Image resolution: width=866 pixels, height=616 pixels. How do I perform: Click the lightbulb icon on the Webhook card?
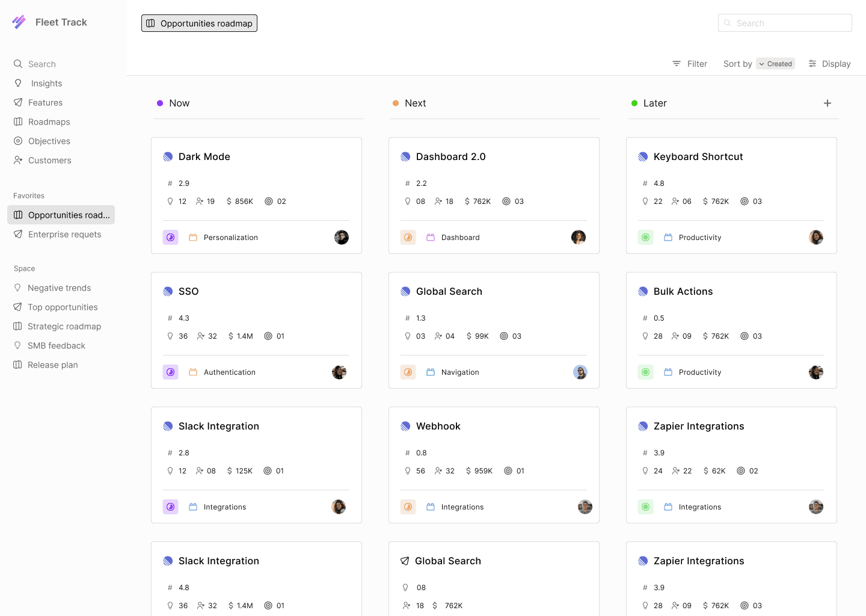(x=408, y=471)
